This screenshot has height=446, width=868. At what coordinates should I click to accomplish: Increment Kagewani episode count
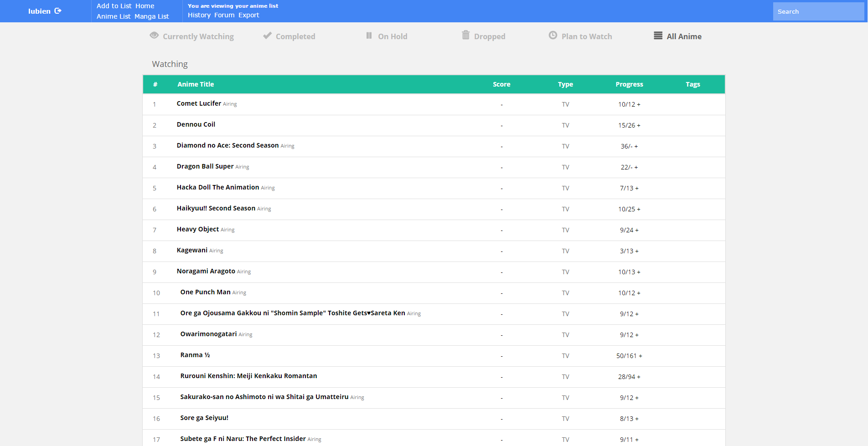637,251
